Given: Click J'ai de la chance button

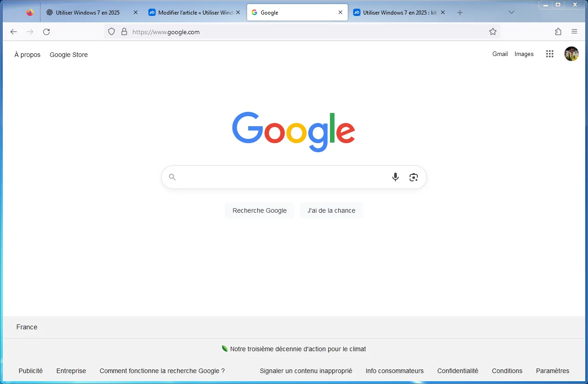Looking at the screenshot, I should coord(331,210).
